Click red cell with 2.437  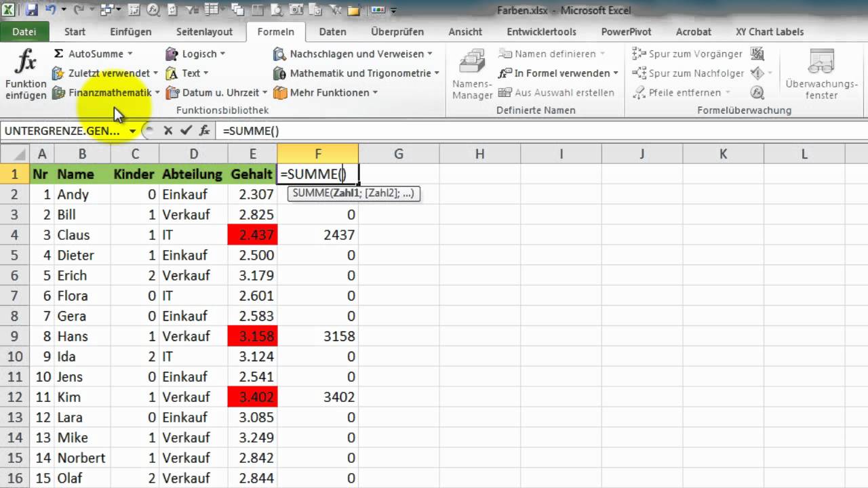[252, 235]
